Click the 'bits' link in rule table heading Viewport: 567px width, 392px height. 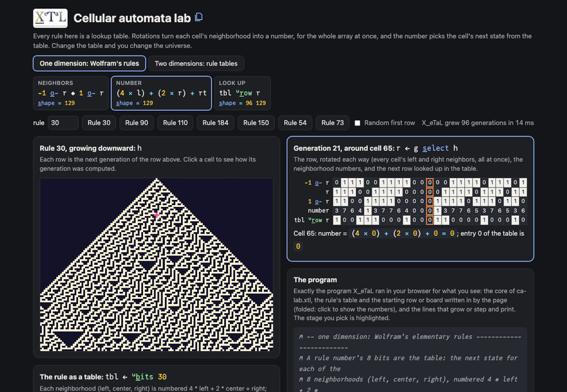144,377
